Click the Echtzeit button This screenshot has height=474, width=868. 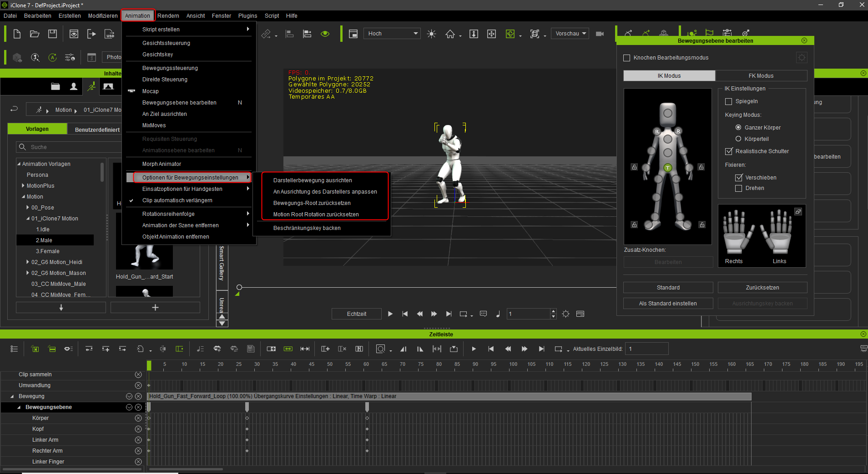point(357,314)
